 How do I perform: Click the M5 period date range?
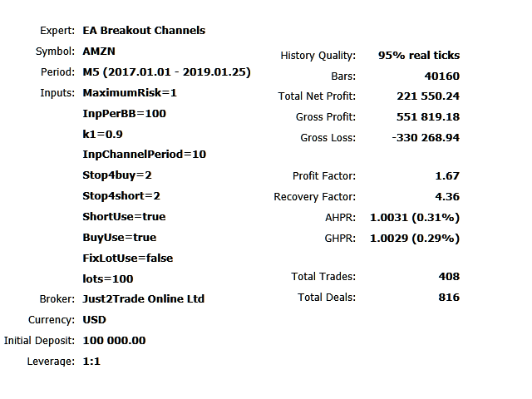(x=166, y=72)
